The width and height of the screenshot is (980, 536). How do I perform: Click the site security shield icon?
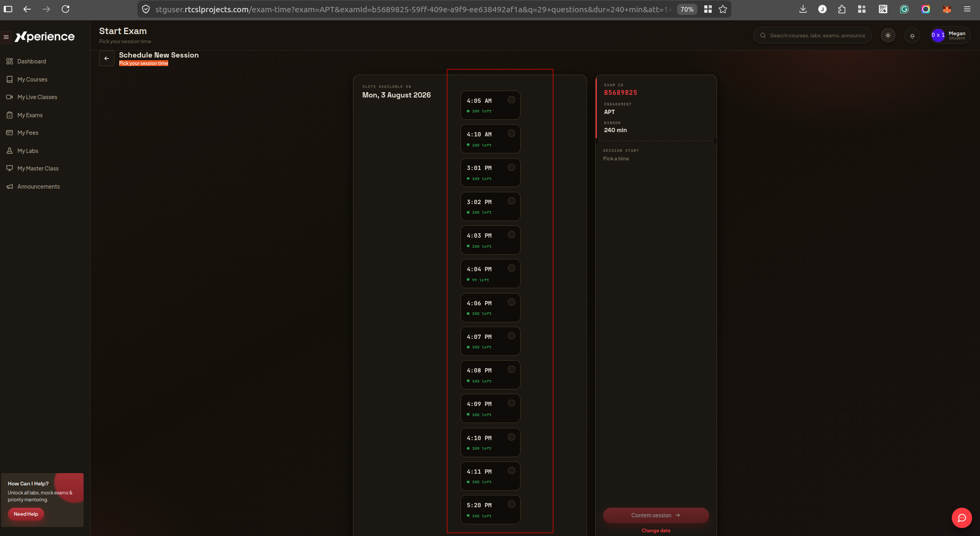coord(146,9)
